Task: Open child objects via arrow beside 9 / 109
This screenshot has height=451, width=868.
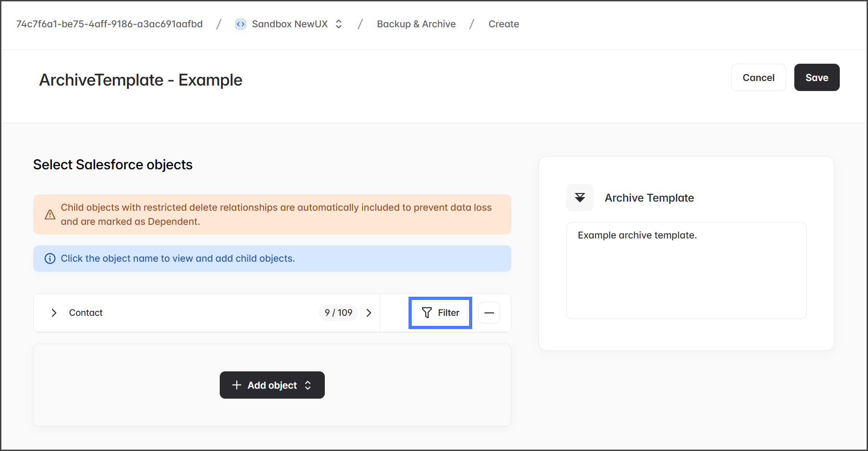Action: [x=369, y=313]
